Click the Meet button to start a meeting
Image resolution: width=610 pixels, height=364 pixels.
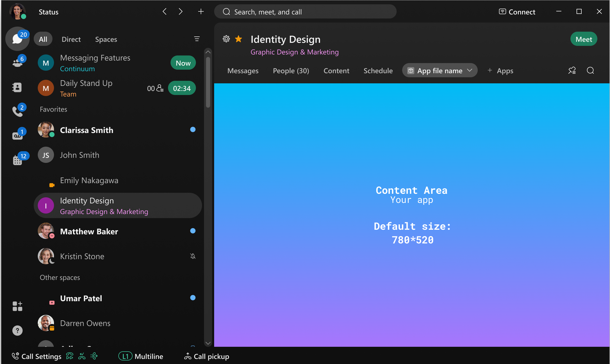point(584,39)
